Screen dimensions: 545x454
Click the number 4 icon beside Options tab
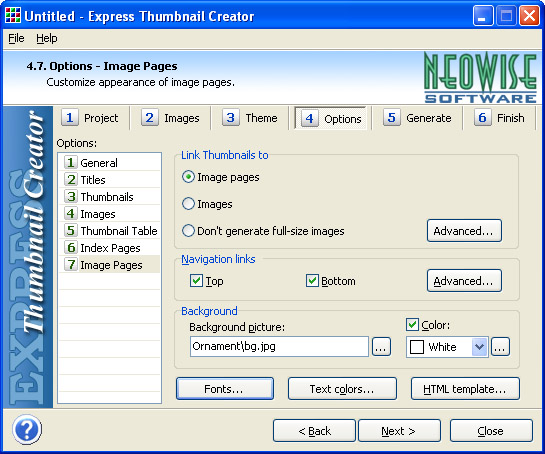click(x=309, y=119)
